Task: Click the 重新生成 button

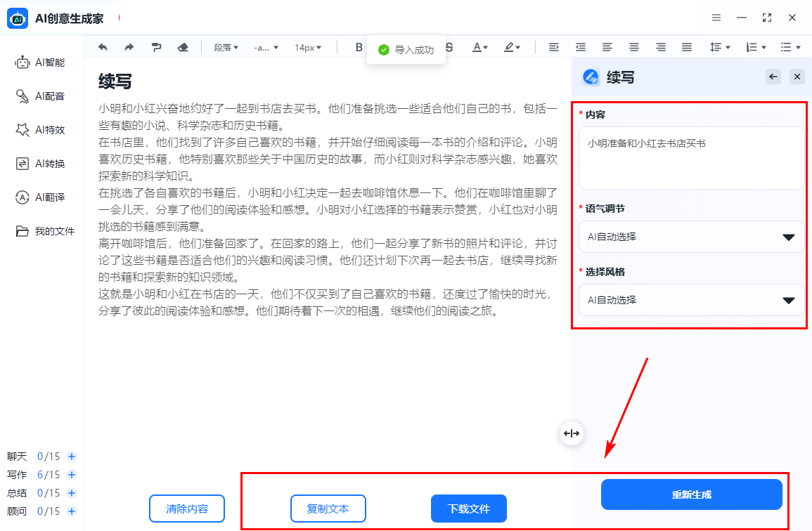Action: [x=691, y=494]
